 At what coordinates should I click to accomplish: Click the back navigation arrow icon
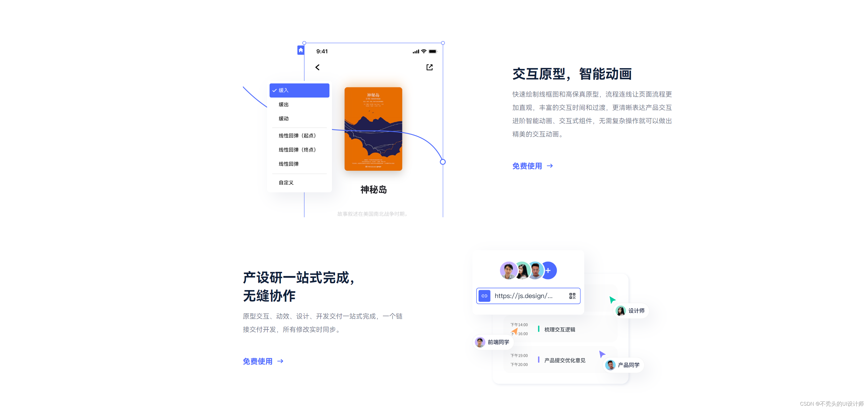(x=317, y=68)
